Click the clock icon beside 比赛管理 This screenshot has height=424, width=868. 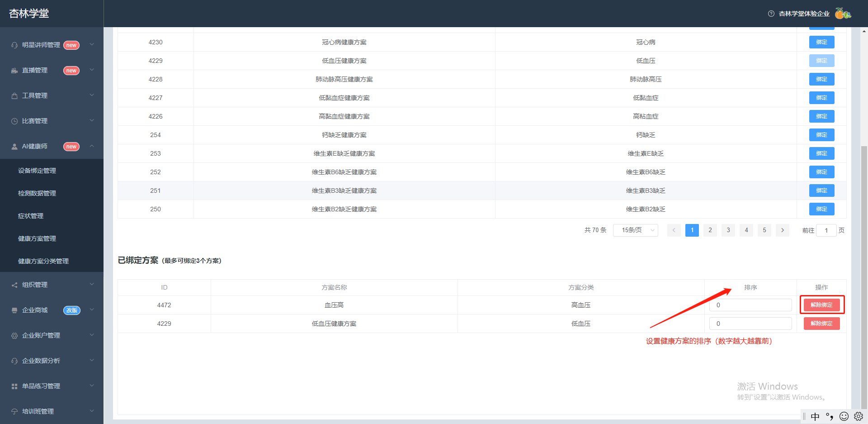pos(14,121)
